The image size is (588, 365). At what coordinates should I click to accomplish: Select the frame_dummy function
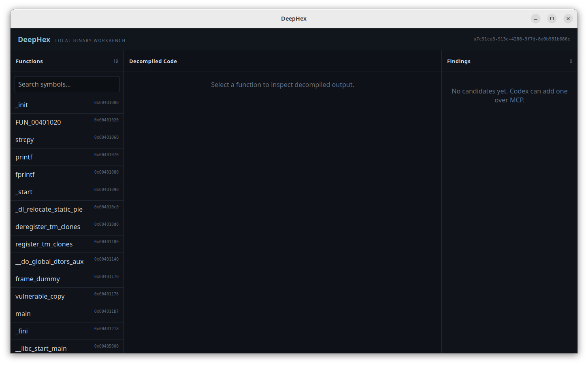tap(67, 279)
